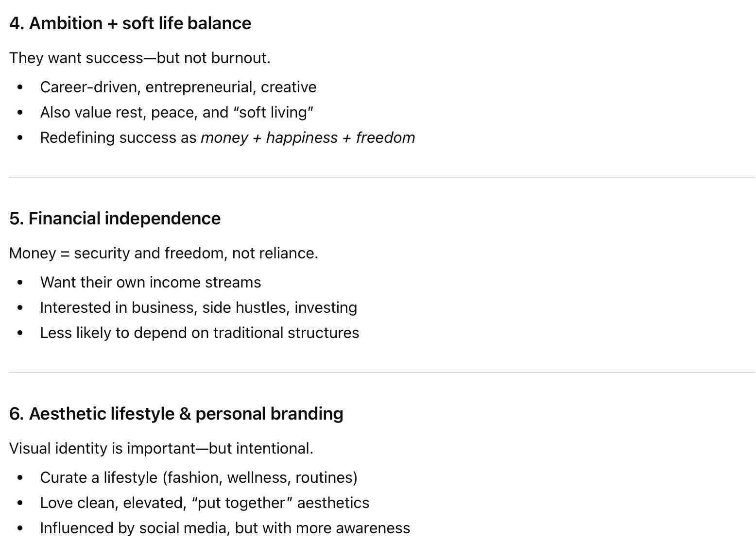Click the "5. Financial independence" heading
The height and width of the screenshot is (542, 756).
pos(115,219)
